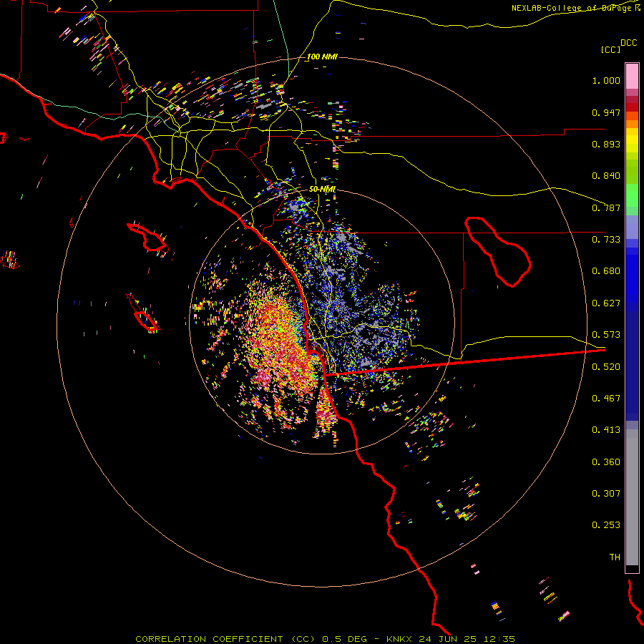The image size is (644, 644).
Task: Click the 50 NMI range ring label
Action: point(323,189)
